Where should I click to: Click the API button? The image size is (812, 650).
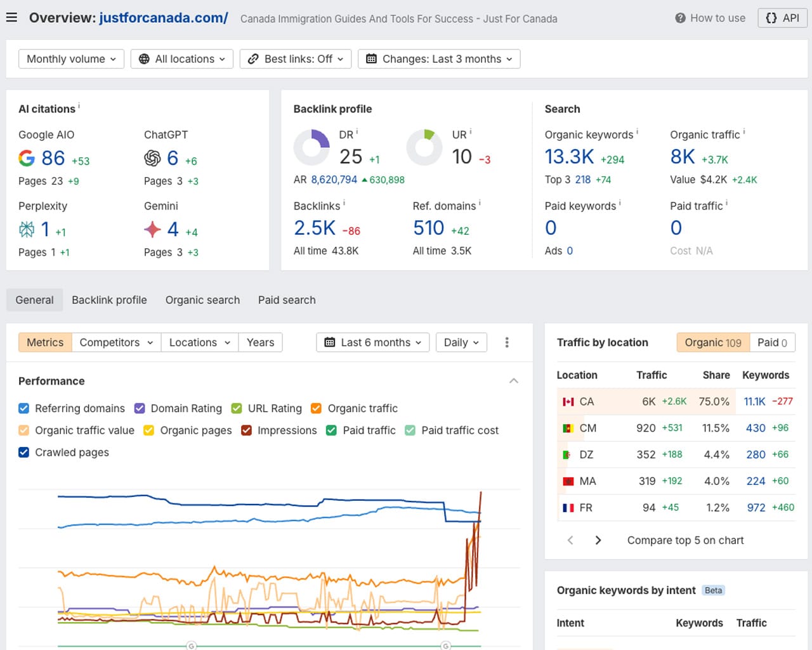[782, 18]
